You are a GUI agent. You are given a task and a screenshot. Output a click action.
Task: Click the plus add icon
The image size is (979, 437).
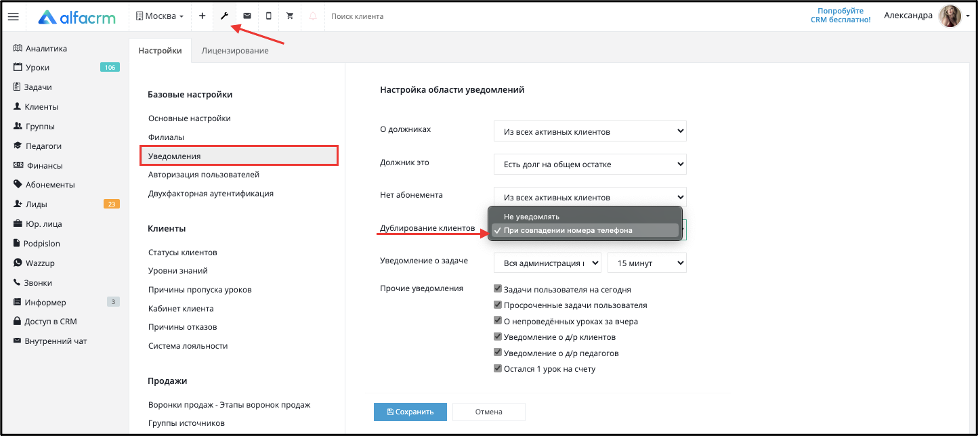pos(202,16)
